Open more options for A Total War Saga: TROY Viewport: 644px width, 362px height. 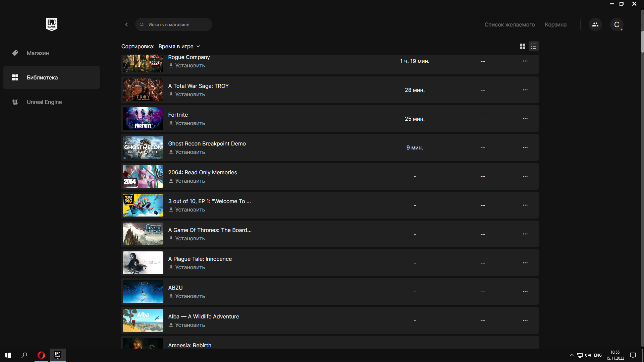tap(525, 90)
